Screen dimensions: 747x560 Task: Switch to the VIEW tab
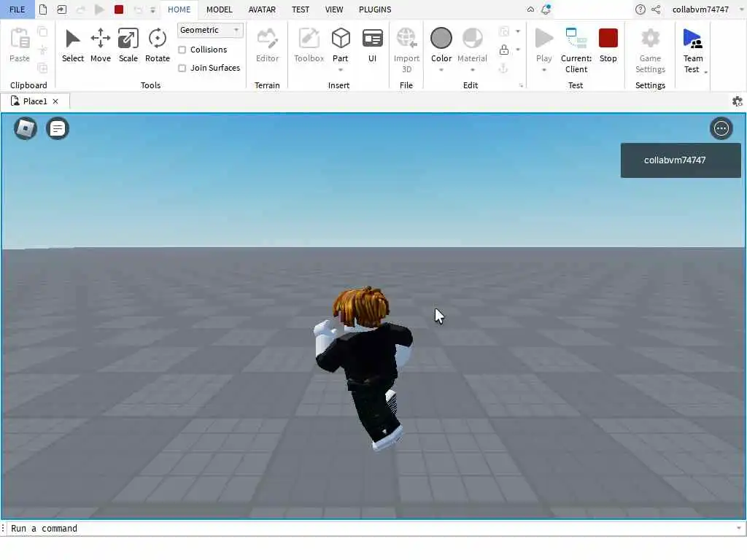tap(334, 9)
